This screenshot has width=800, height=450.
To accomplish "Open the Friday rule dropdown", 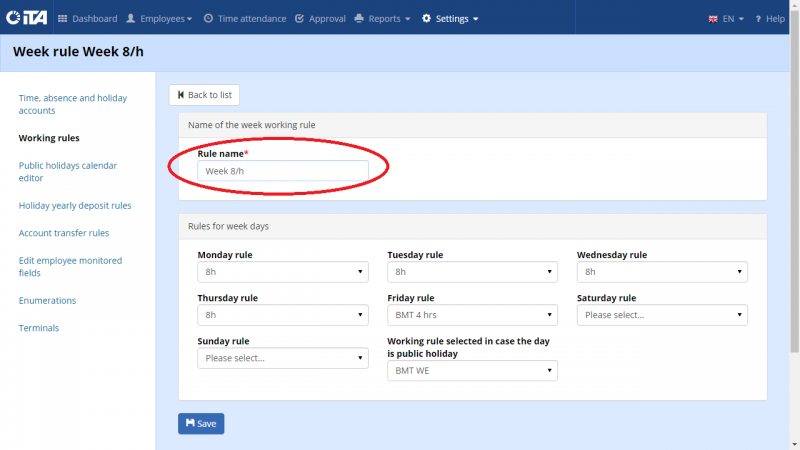I will (472, 315).
